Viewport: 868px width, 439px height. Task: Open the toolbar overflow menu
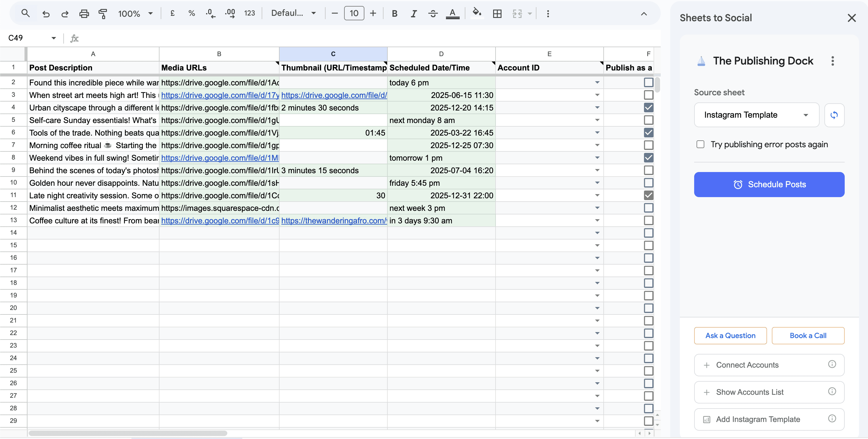click(548, 13)
